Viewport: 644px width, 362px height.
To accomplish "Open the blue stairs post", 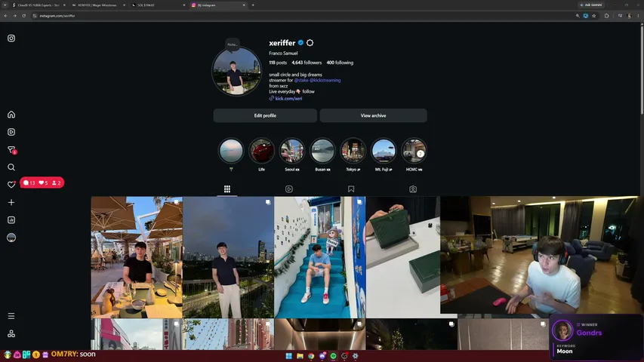I will click(320, 257).
